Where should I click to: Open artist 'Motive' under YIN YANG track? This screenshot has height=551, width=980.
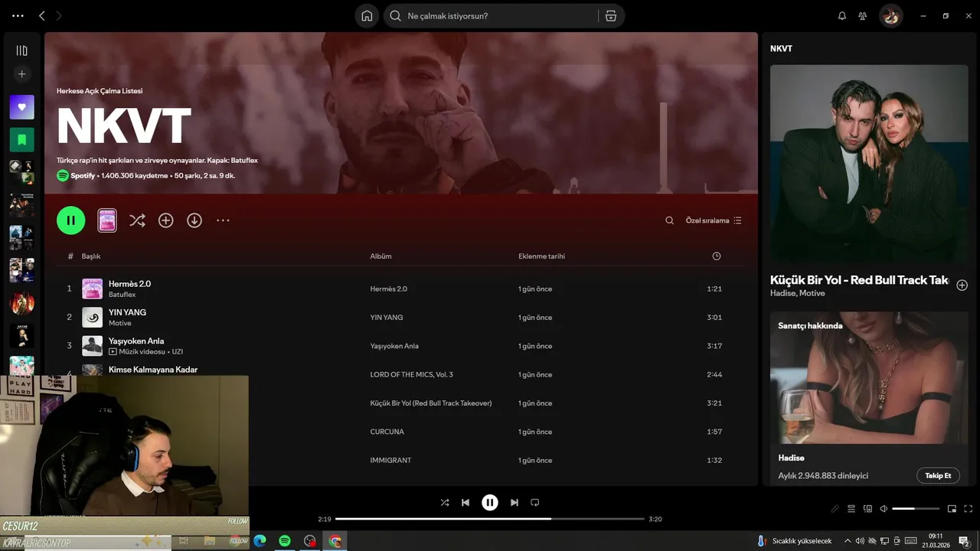[x=119, y=323]
